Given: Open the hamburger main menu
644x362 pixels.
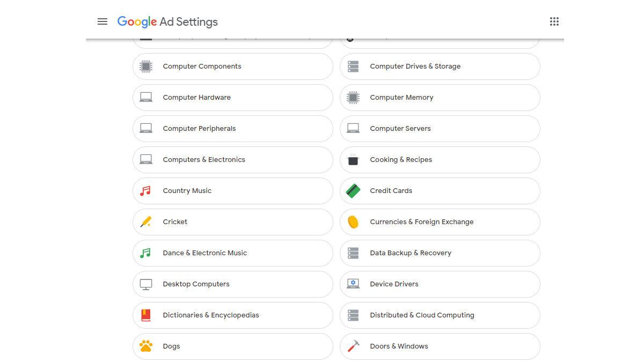Looking at the screenshot, I should click(103, 21).
